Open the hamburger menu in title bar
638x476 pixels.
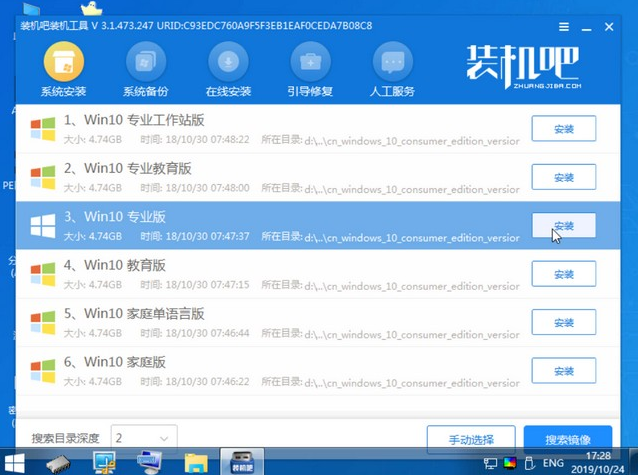(564, 27)
